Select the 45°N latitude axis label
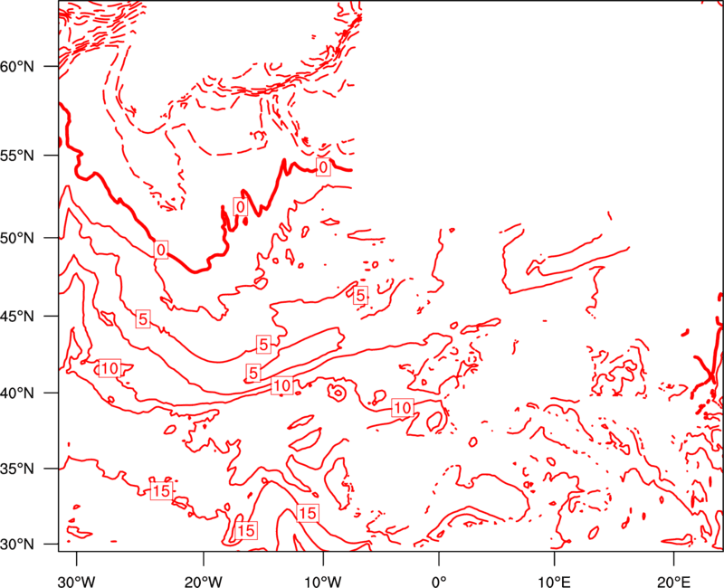This screenshot has width=724, height=588. pos(17,316)
